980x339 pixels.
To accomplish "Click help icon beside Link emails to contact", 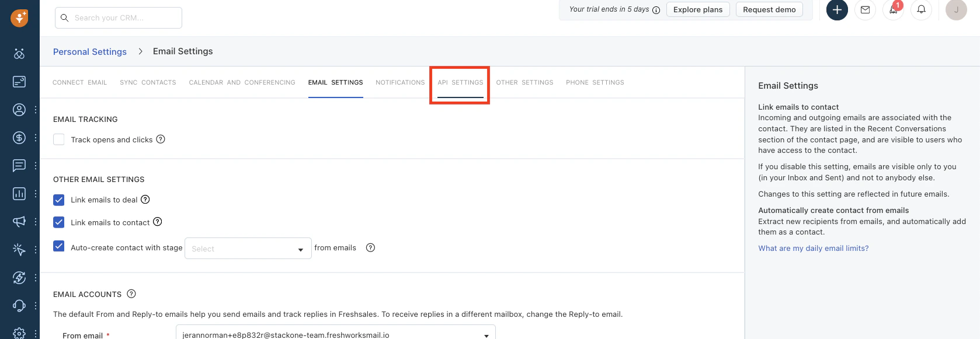I will pos(158,222).
